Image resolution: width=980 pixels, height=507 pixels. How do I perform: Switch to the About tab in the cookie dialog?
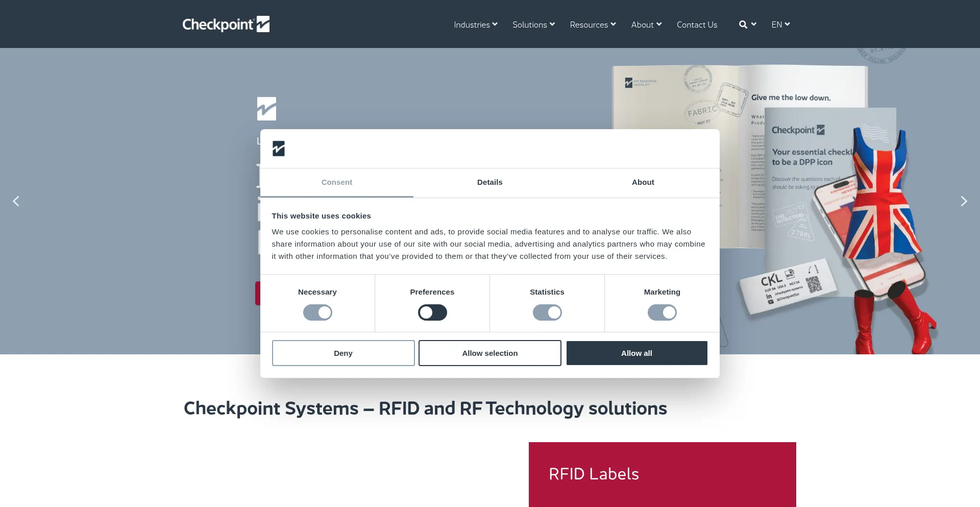[x=643, y=183]
